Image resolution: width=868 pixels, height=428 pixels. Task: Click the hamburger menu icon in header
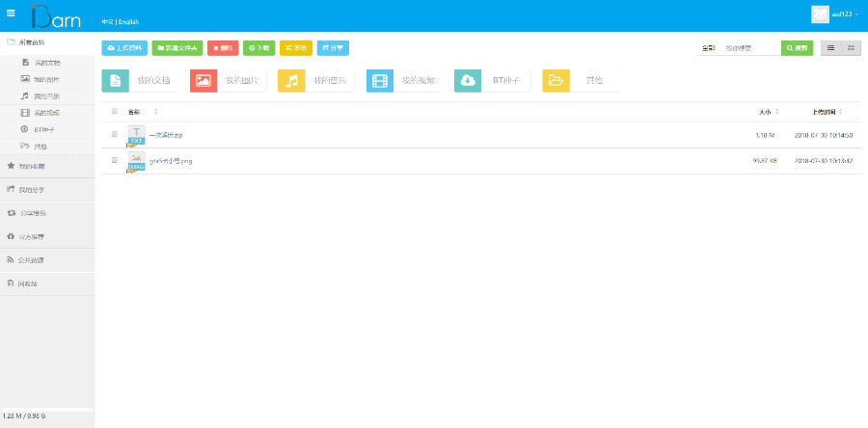click(11, 13)
